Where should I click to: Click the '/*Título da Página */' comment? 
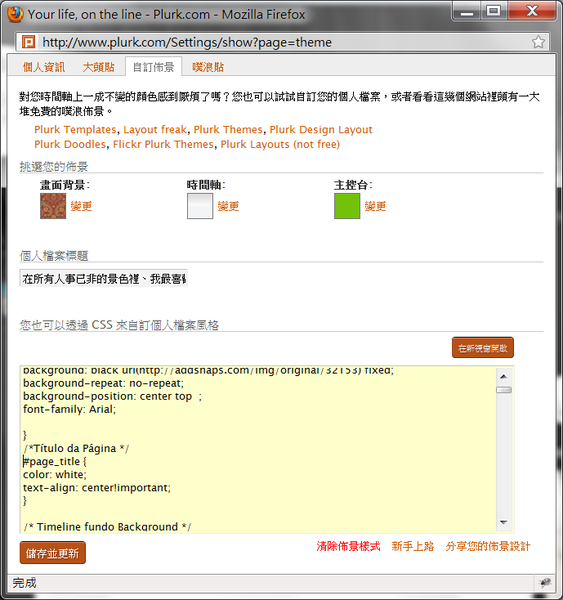point(76,448)
